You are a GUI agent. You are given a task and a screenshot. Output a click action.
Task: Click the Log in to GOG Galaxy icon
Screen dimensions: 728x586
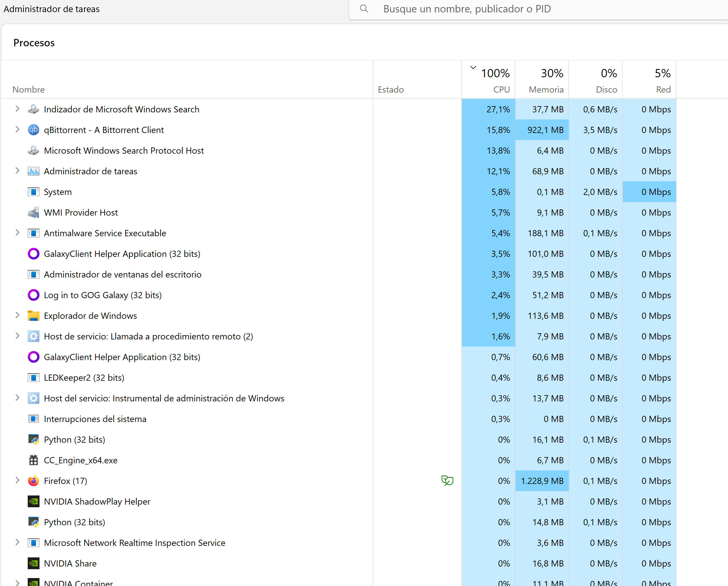tap(33, 295)
